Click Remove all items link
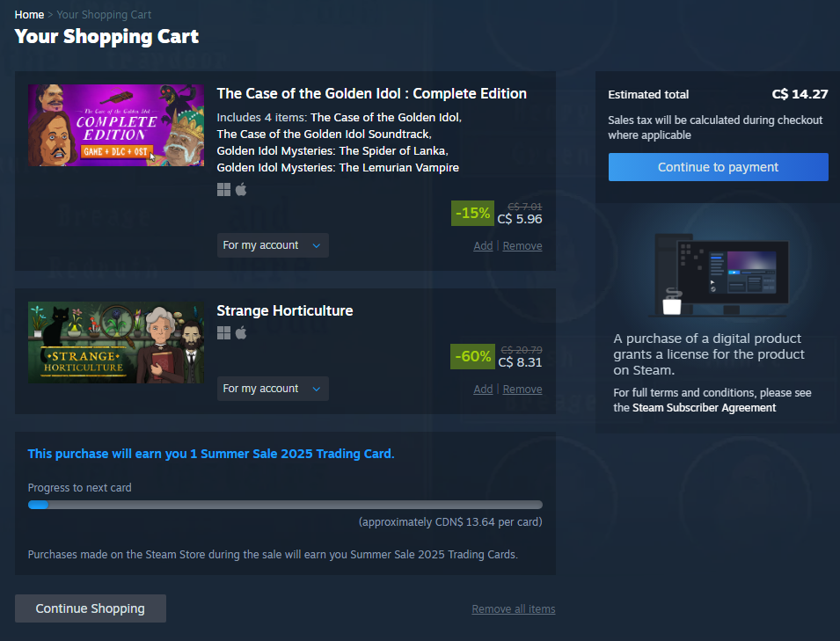This screenshot has width=840, height=641. [x=513, y=608]
